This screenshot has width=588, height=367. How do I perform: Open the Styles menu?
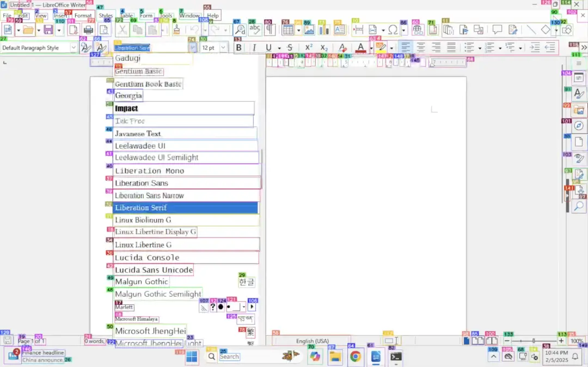(106, 15)
